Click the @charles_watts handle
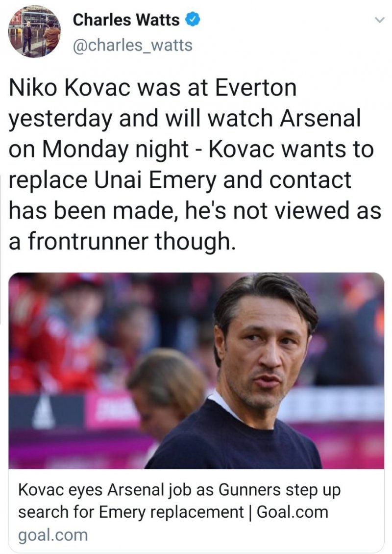The image size is (392, 554). click(x=132, y=46)
